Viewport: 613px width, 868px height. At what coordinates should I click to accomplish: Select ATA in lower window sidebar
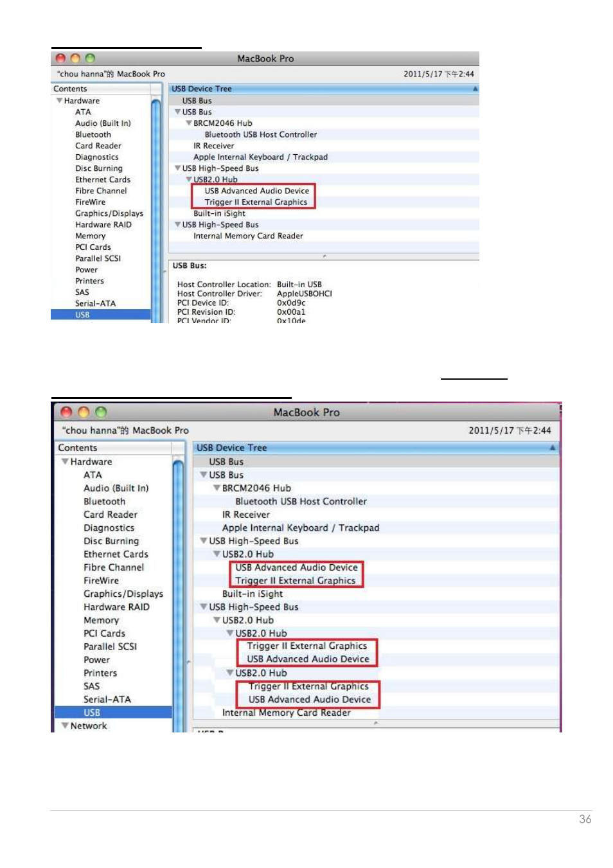(93, 475)
